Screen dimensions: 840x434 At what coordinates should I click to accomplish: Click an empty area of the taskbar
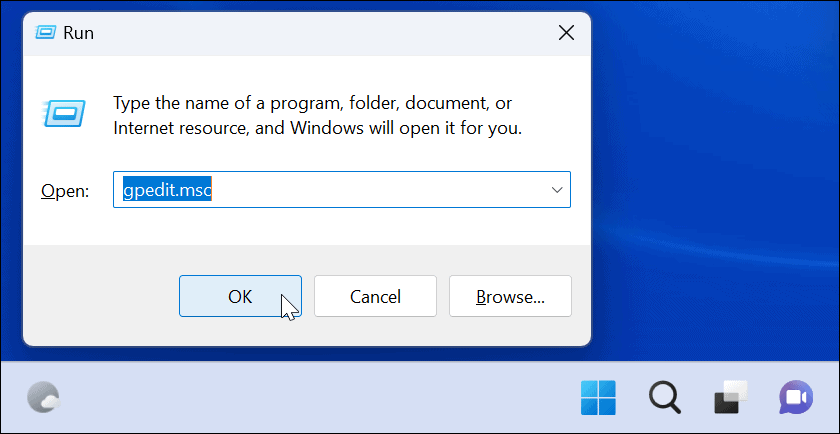click(300, 398)
